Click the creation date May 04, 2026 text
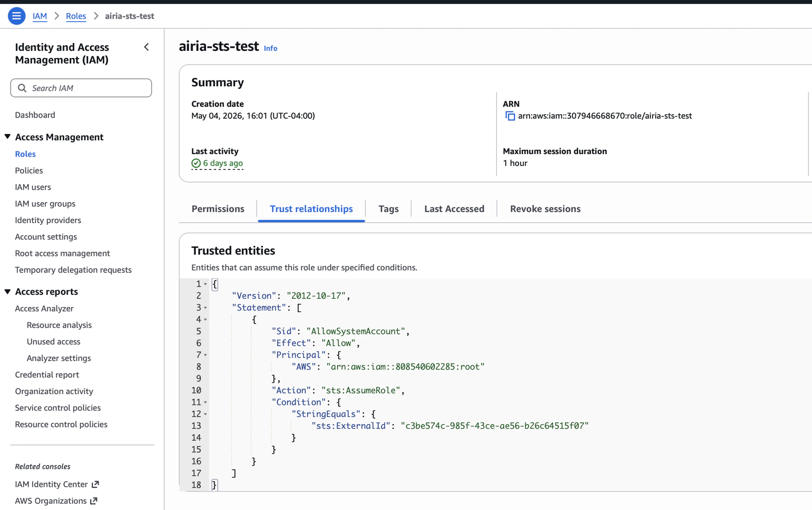Image resolution: width=812 pixels, height=510 pixels. (x=253, y=116)
